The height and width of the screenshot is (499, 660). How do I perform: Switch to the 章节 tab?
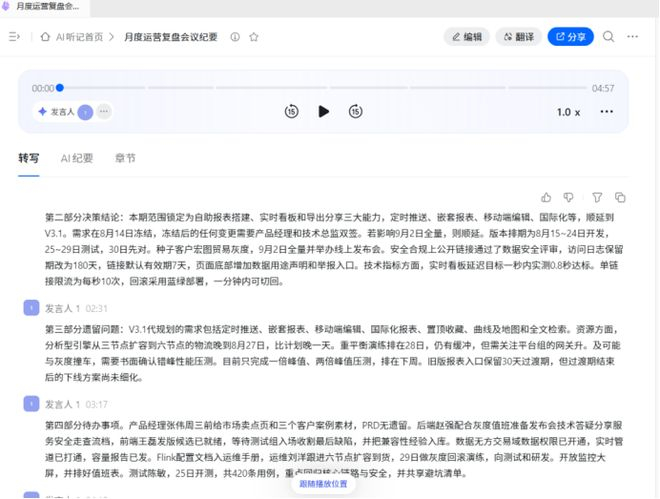(x=125, y=158)
